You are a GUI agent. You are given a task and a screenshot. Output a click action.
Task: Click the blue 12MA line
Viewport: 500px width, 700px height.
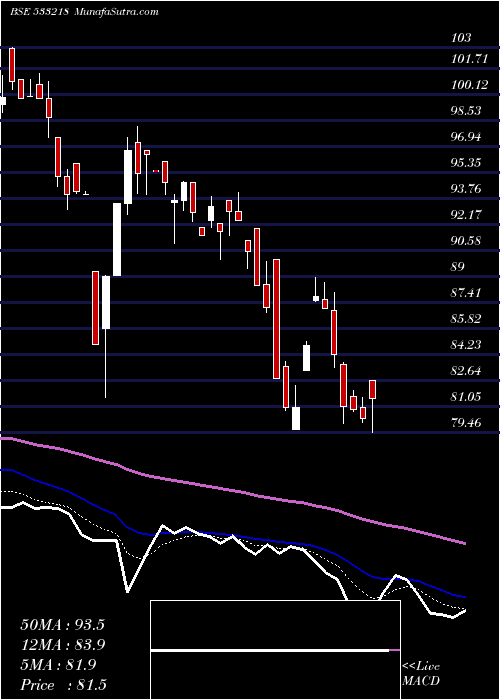tap(232, 534)
